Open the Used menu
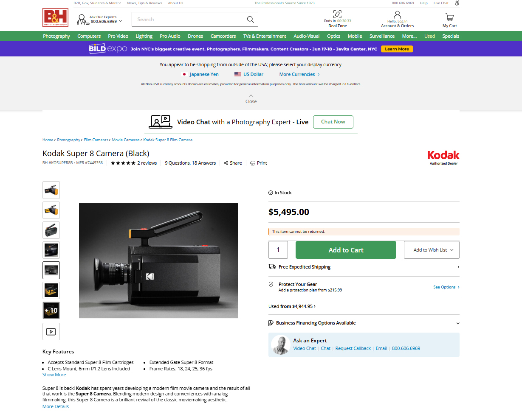This screenshot has width=522, height=420. (x=429, y=36)
